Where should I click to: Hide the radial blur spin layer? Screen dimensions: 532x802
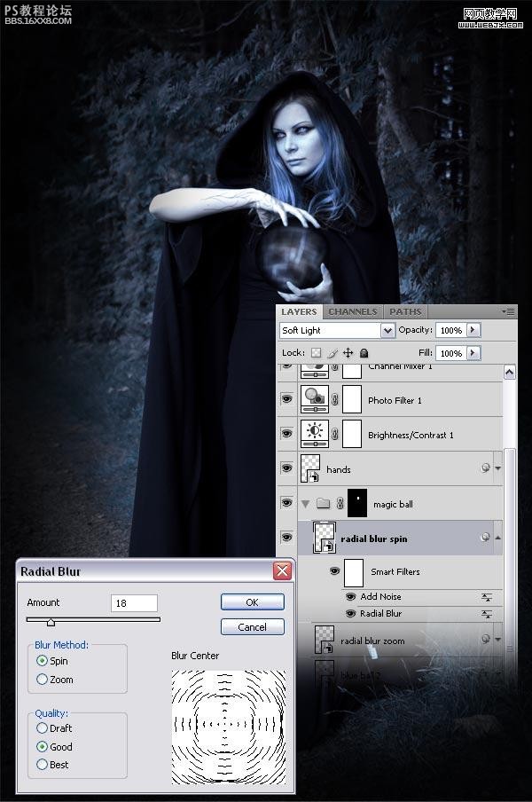coord(286,537)
